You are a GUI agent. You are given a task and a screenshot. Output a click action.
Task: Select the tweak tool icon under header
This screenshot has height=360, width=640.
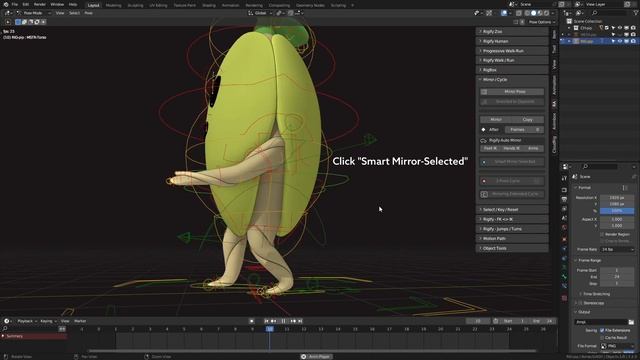[x=8, y=22]
